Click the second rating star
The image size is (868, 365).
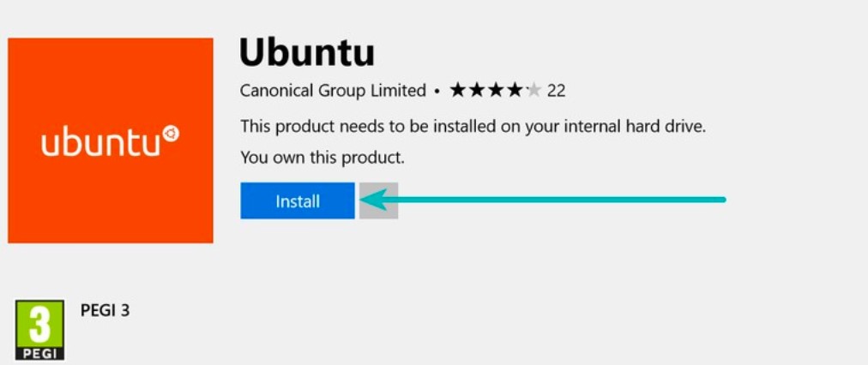pyautogui.click(x=476, y=90)
